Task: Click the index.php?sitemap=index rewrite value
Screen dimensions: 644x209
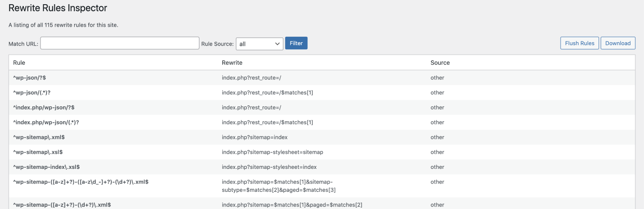Action: [254, 137]
